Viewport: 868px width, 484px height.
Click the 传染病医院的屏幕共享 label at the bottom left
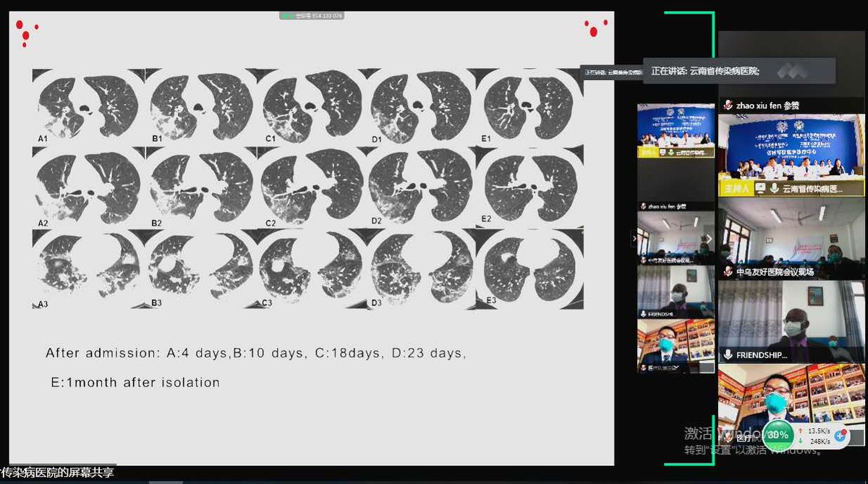coord(58,472)
